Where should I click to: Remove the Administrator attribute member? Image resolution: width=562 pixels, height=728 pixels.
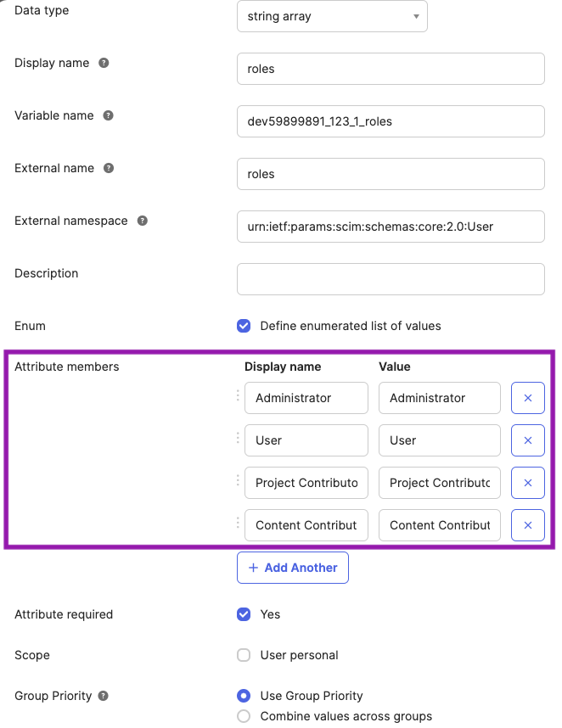[528, 398]
